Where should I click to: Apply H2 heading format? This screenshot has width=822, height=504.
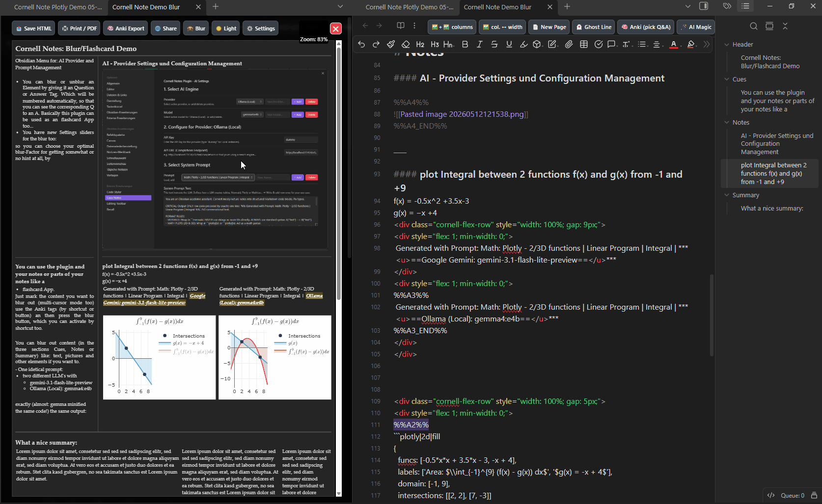(420, 44)
